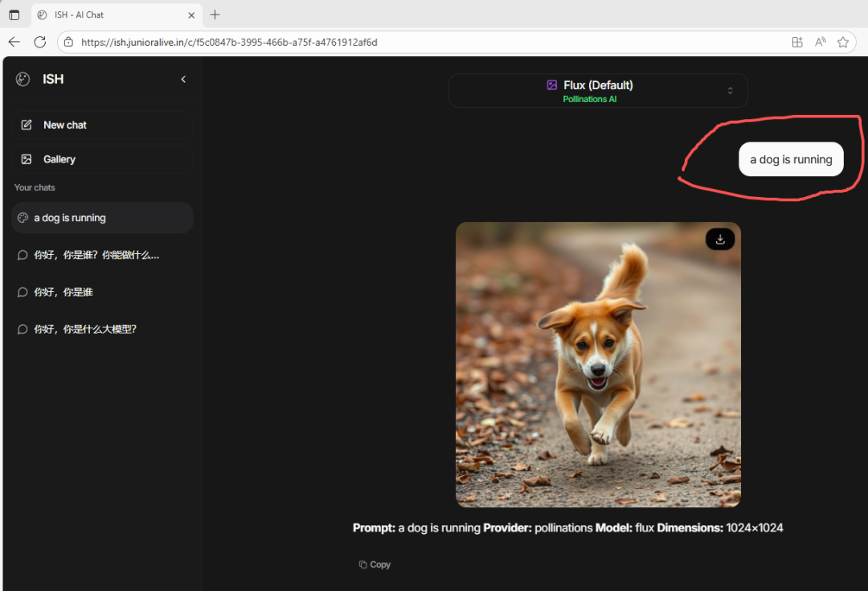Reload the page with browser refresh icon
Image resolution: width=868 pixels, height=591 pixels.
pos(39,42)
